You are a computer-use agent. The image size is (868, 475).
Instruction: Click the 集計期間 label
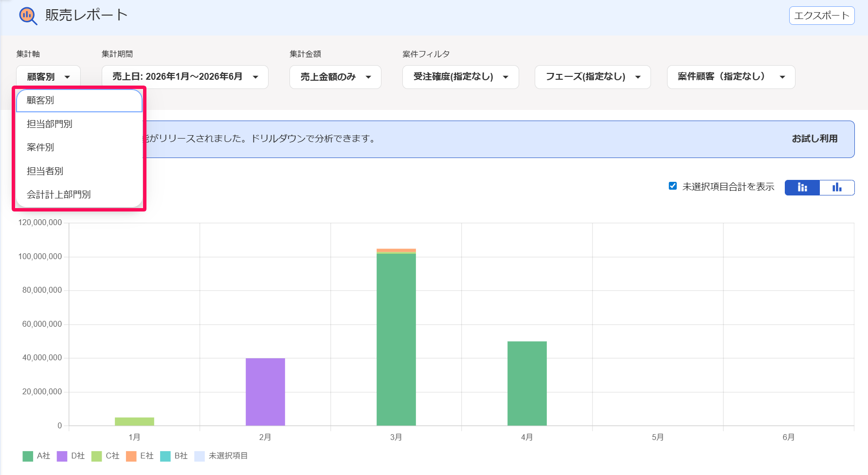[x=117, y=54]
